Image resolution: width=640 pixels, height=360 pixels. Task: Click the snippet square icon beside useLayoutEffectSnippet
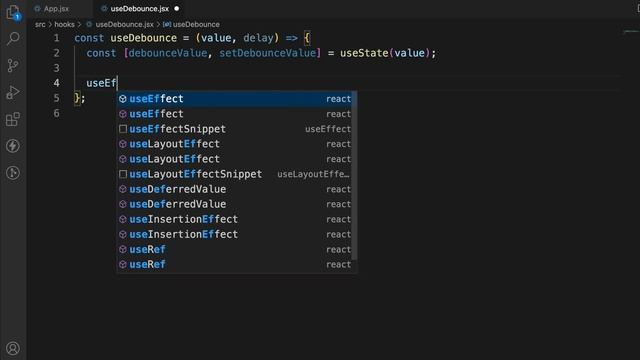123,174
